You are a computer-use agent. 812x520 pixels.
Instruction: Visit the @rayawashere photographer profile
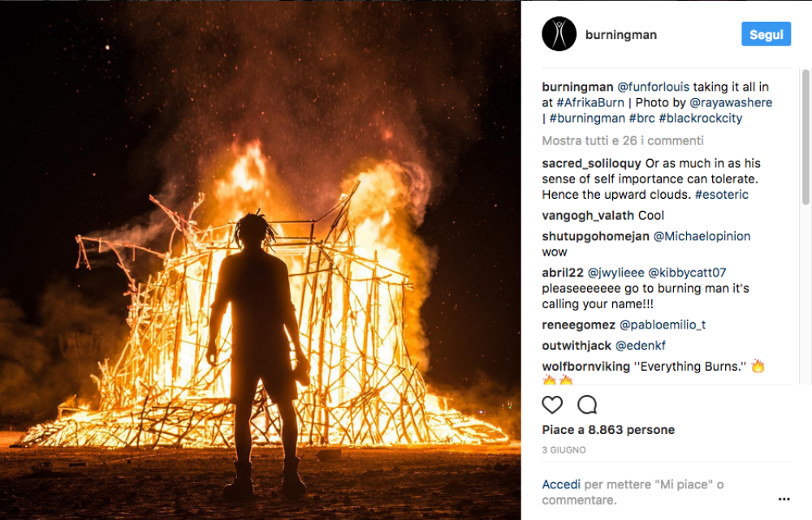pos(731,103)
